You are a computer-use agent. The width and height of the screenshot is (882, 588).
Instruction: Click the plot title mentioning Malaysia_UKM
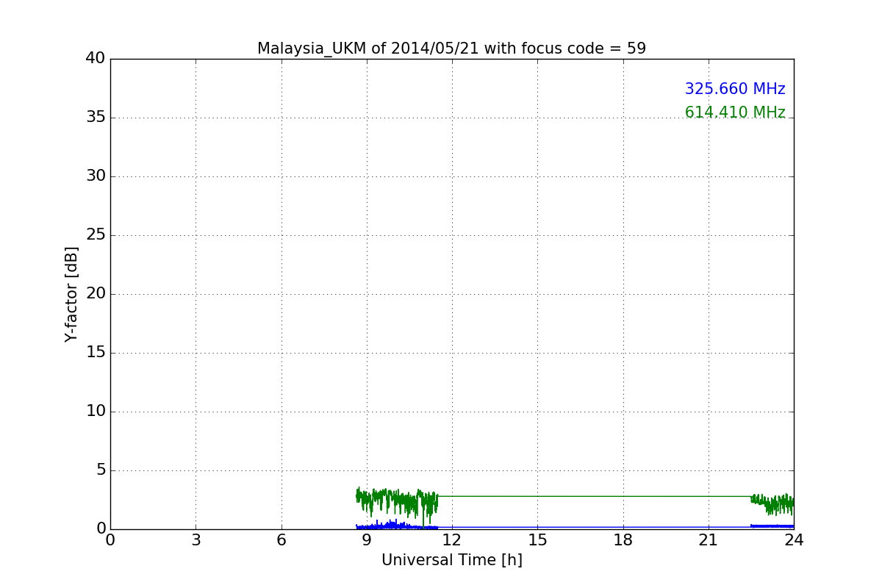coord(451,49)
